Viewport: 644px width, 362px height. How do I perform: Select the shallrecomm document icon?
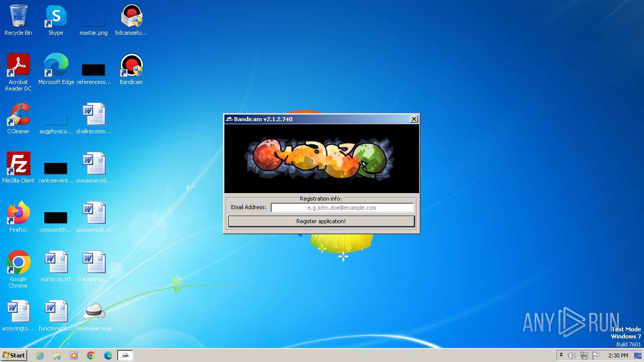coord(94,119)
